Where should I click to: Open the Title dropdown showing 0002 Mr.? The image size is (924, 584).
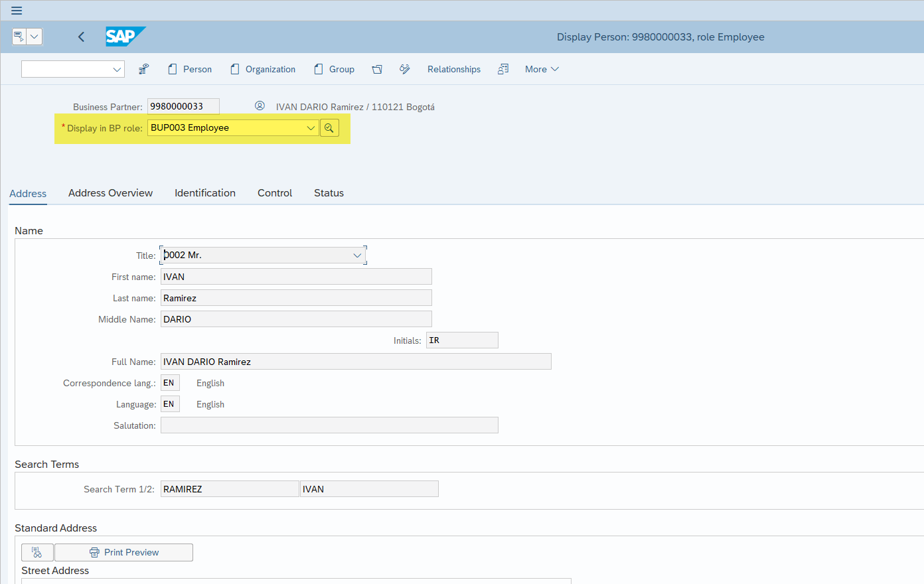click(x=357, y=255)
